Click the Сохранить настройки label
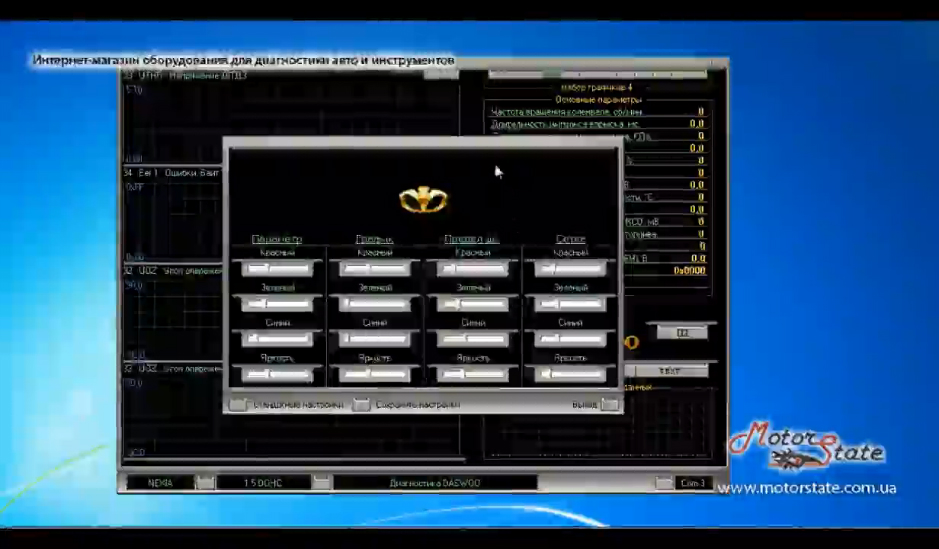The height and width of the screenshot is (549, 939). coord(417,405)
